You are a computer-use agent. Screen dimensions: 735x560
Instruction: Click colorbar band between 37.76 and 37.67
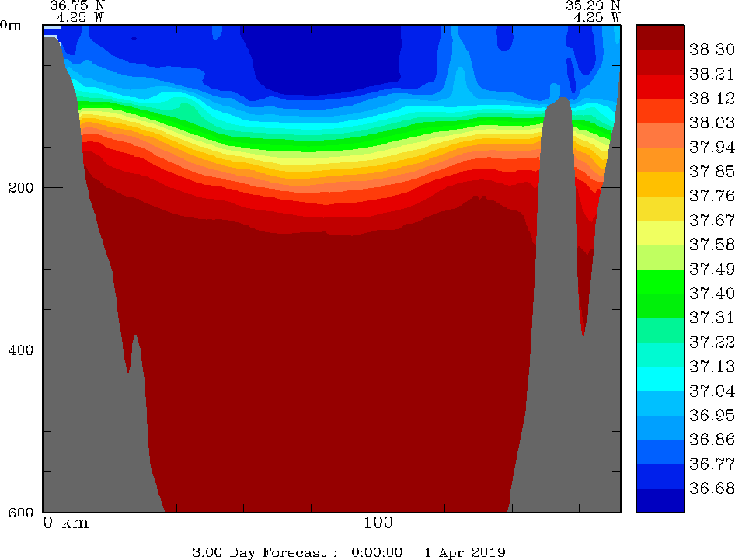(x=660, y=208)
